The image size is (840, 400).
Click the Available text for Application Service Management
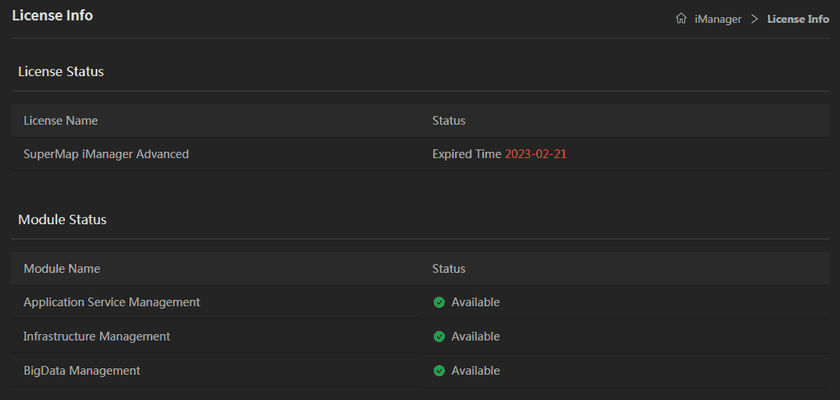(476, 302)
